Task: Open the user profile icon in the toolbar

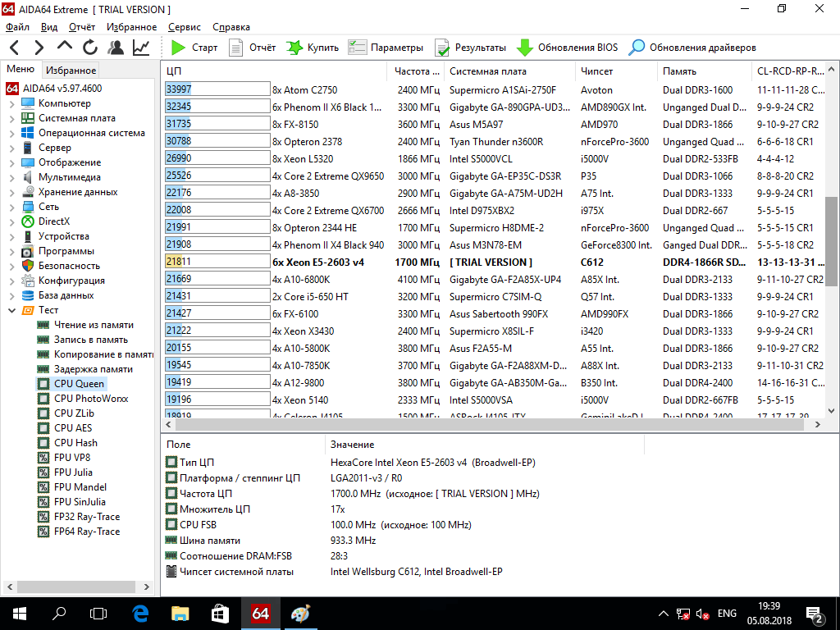Action: [x=115, y=48]
